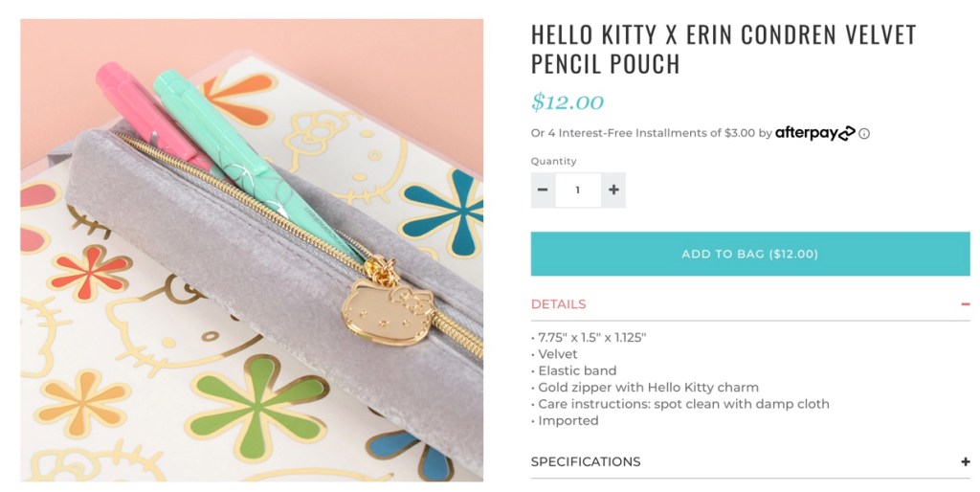Click the Quantity label
The image size is (980, 492).
(x=554, y=161)
